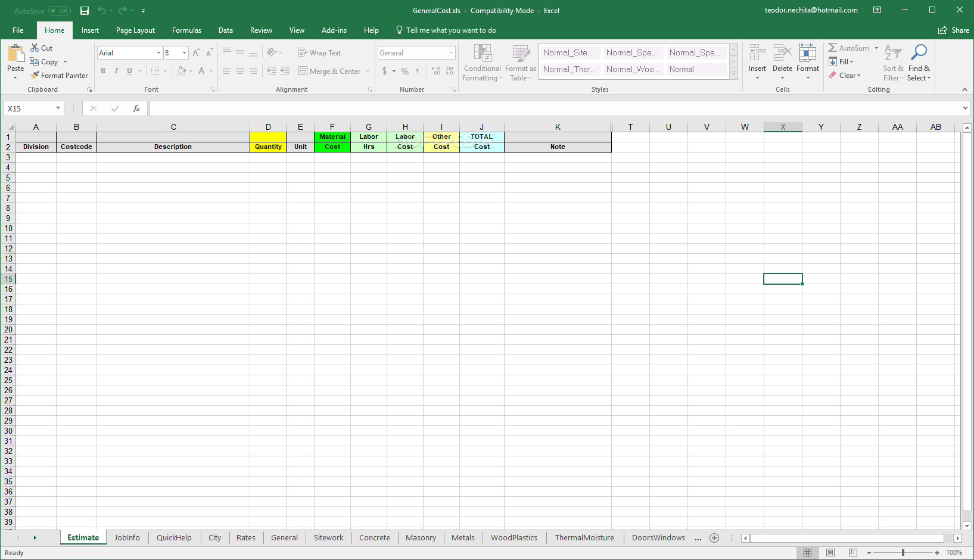Expand the Clear dropdown
974x560 pixels.
point(858,76)
